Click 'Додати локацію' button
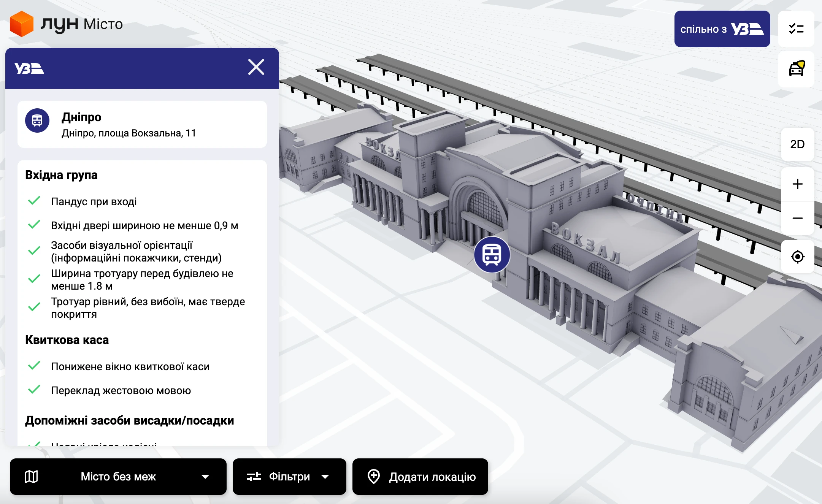The width and height of the screenshot is (822, 504). (x=420, y=477)
